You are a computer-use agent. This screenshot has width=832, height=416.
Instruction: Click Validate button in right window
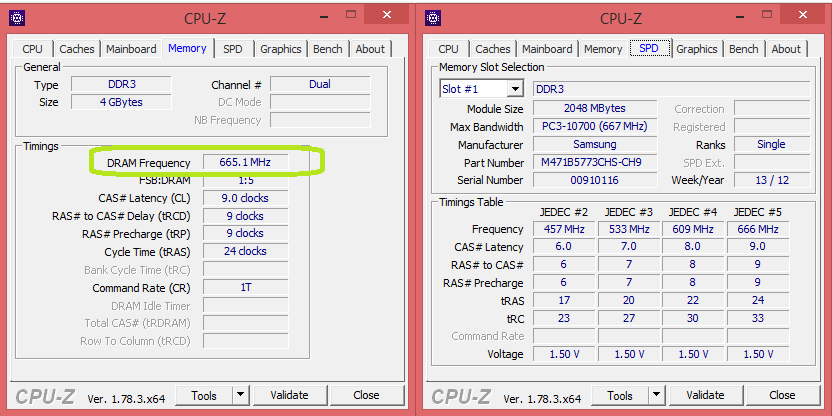[x=705, y=395]
